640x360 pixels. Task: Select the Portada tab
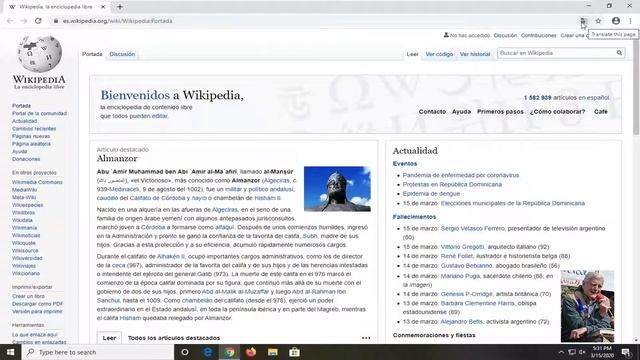point(92,54)
